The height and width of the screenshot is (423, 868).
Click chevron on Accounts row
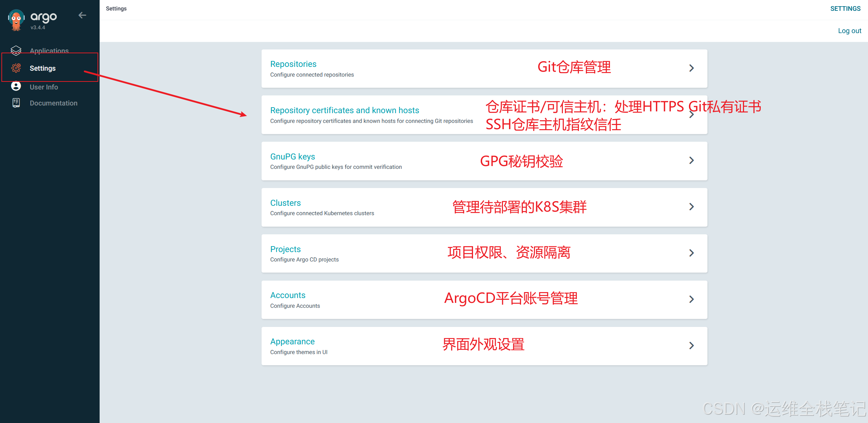point(692,299)
